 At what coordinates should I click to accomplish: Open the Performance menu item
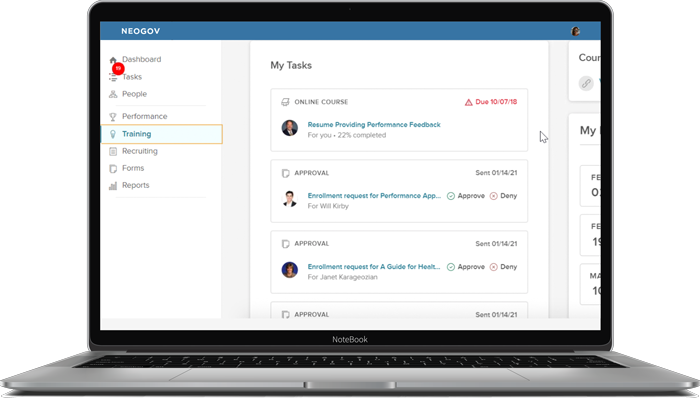click(x=145, y=116)
